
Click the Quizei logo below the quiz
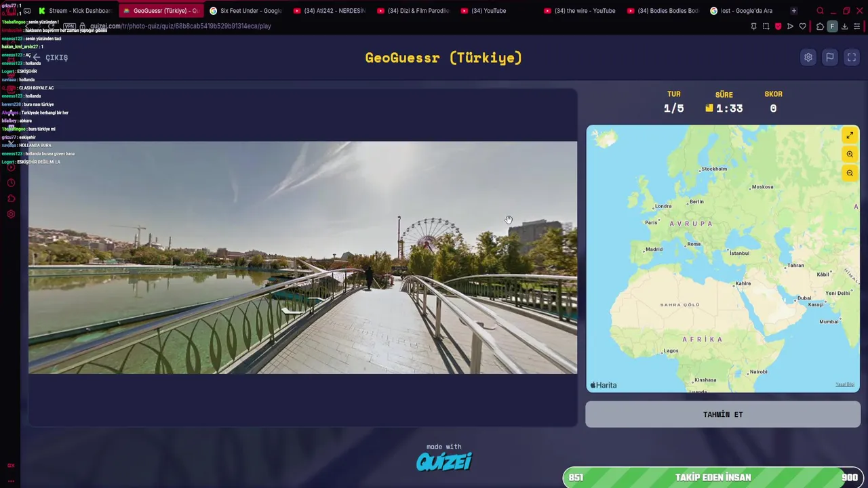(x=444, y=462)
